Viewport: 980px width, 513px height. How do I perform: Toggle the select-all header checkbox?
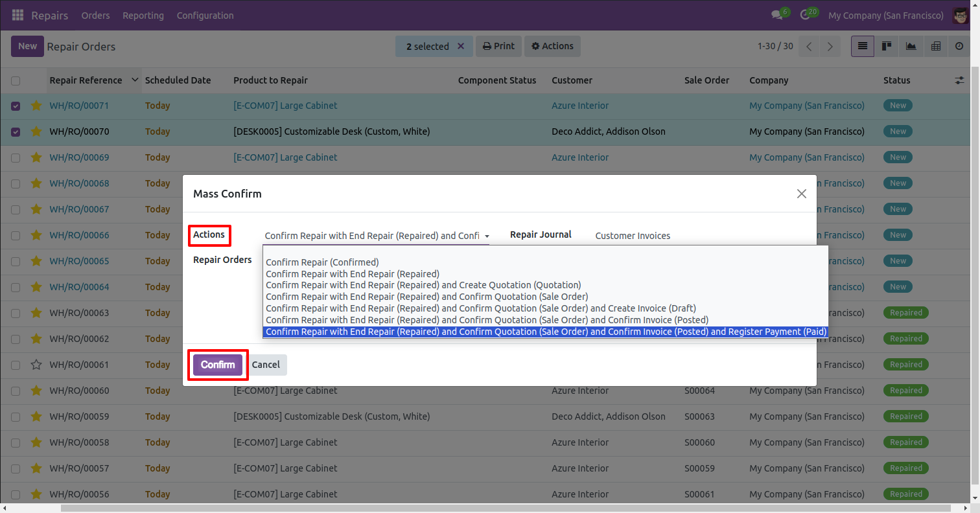coord(16,80)
